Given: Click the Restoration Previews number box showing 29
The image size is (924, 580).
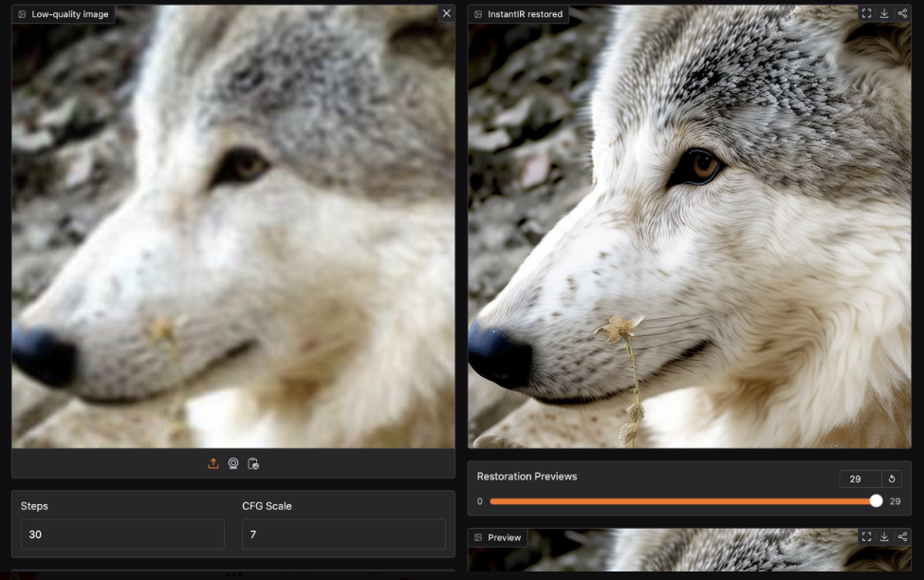Looking at the screenshot, I should point(860,478).
